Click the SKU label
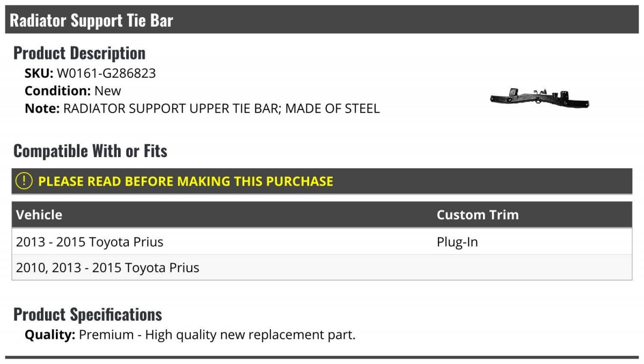Screen dimensions: 644x364 (x=39, y=73)
